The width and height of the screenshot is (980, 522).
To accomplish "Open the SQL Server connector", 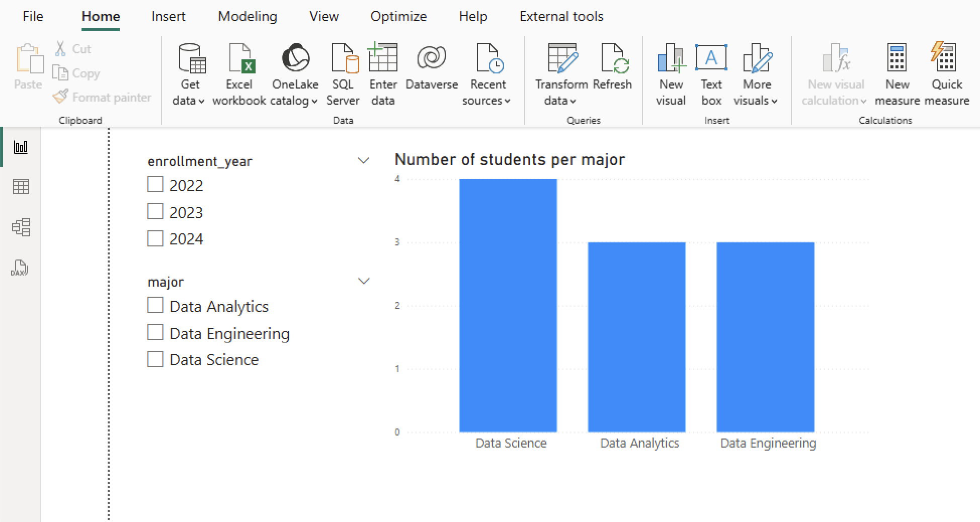I will coord(343,74).
